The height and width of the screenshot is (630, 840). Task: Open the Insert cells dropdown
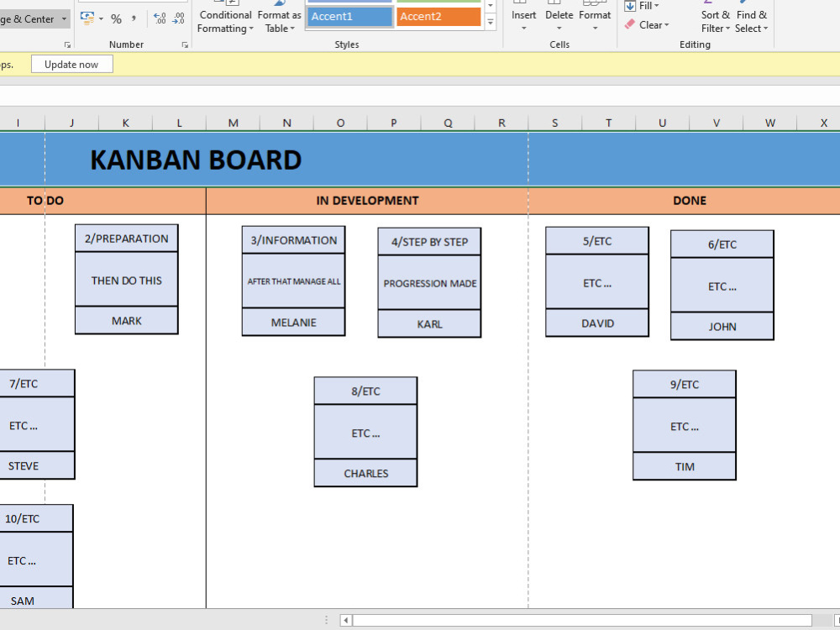523,23
